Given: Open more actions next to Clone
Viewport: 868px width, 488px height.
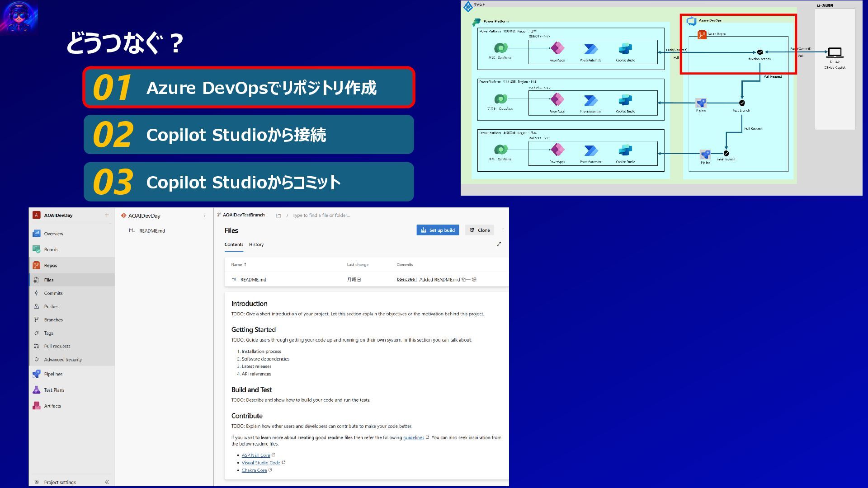Looking at the screenshot, I should 503,230.
